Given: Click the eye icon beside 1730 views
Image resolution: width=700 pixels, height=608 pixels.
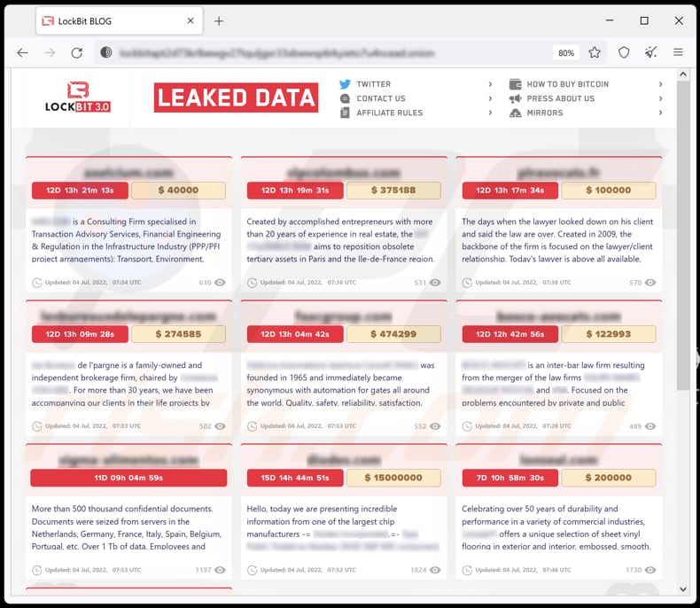Looking at the screenshot, I should pyautogui.click(x=650, y=570).
